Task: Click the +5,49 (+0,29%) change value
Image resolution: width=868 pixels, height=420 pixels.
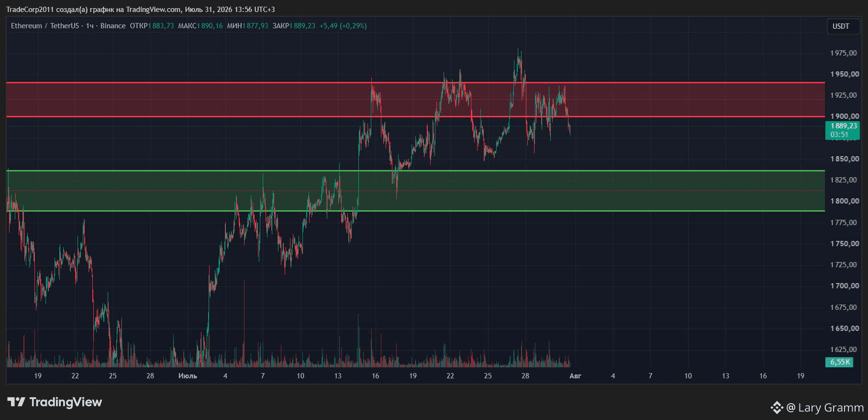Action: 343,26
